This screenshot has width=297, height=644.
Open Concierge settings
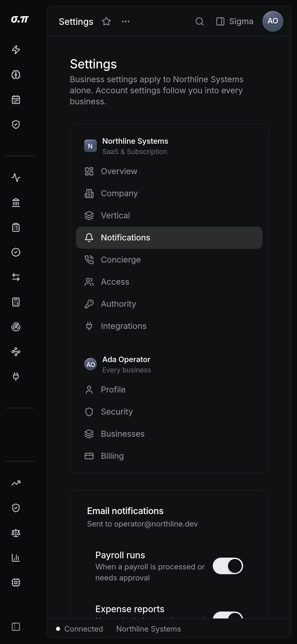pos(169,260)
